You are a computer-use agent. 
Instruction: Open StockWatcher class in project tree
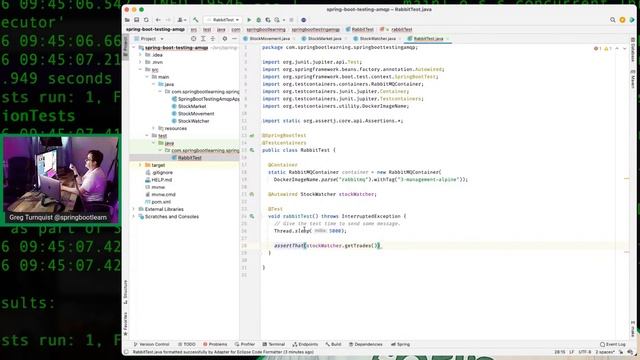(190, 121)
